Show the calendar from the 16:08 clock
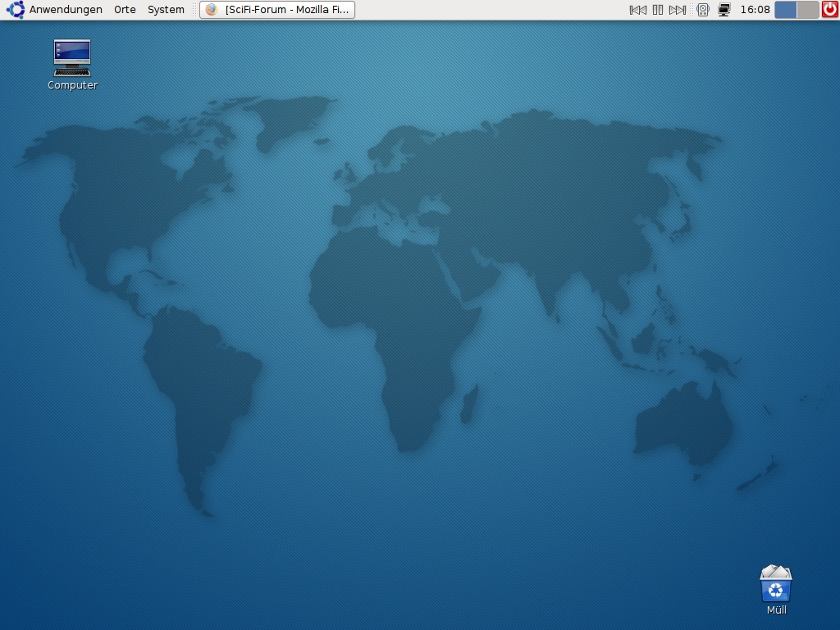 click(x=755, y=10)
